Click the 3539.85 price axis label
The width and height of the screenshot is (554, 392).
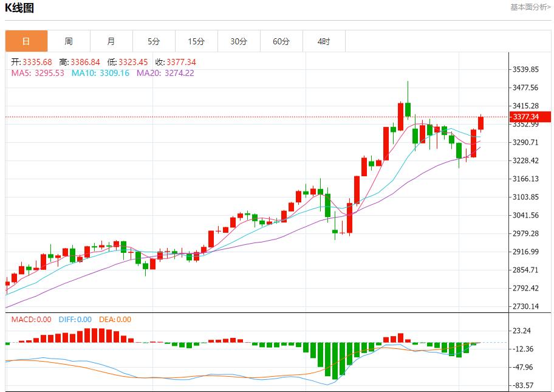[526, 69]
